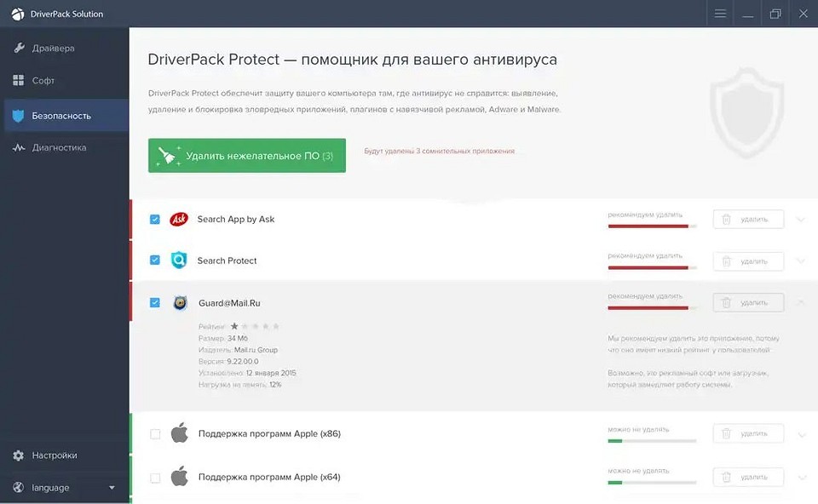The height and width of the screenshot is (504, 818).
Task: Open Диагностика via its pulse icon
Action: (x=18, y=146)
